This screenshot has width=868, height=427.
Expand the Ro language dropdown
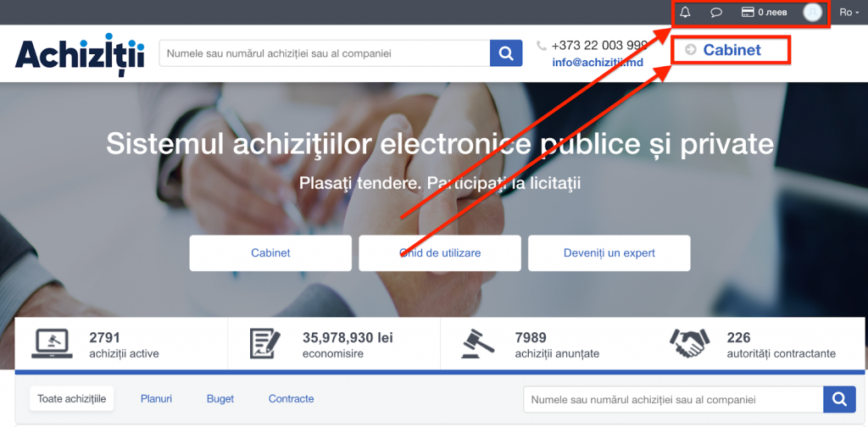click(x=849, y=12)
